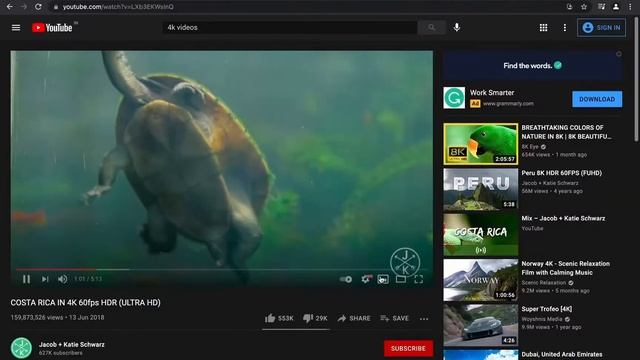The image size is (640, 360).
Task: Open the YouTube apps grid
Action: 543,28
